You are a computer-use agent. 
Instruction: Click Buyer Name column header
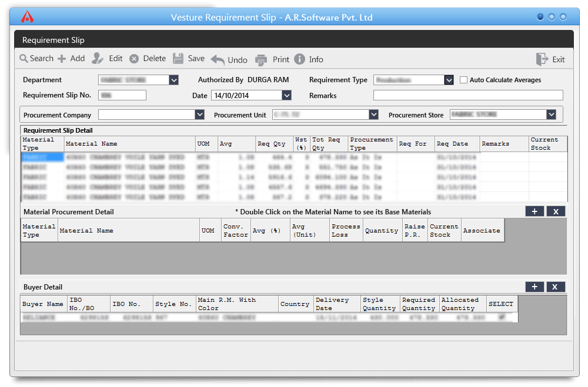pos(44,304)
